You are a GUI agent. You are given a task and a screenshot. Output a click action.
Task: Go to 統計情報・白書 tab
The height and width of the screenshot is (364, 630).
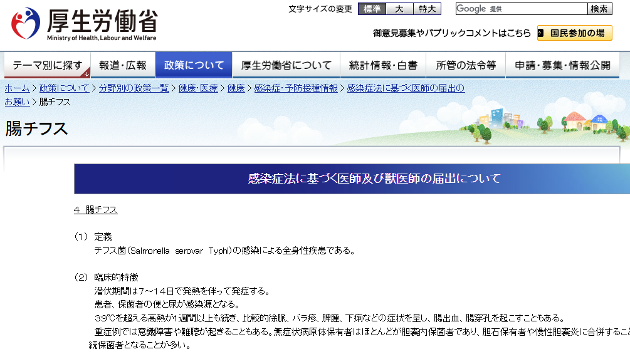(383, 65)
